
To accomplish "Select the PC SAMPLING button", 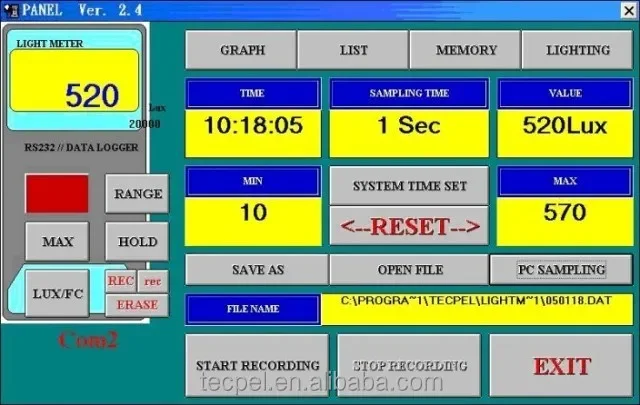I will pyautogui.click(x=561, y=269).
